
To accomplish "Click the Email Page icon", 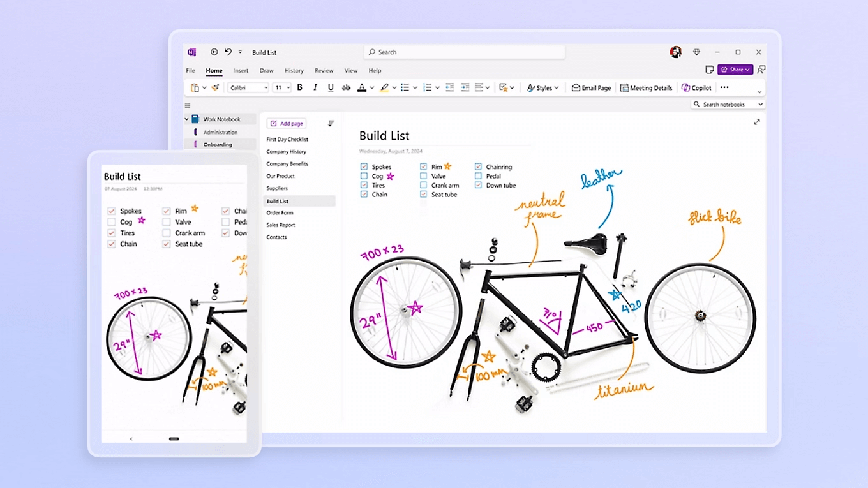I will [x=590, y=87].
